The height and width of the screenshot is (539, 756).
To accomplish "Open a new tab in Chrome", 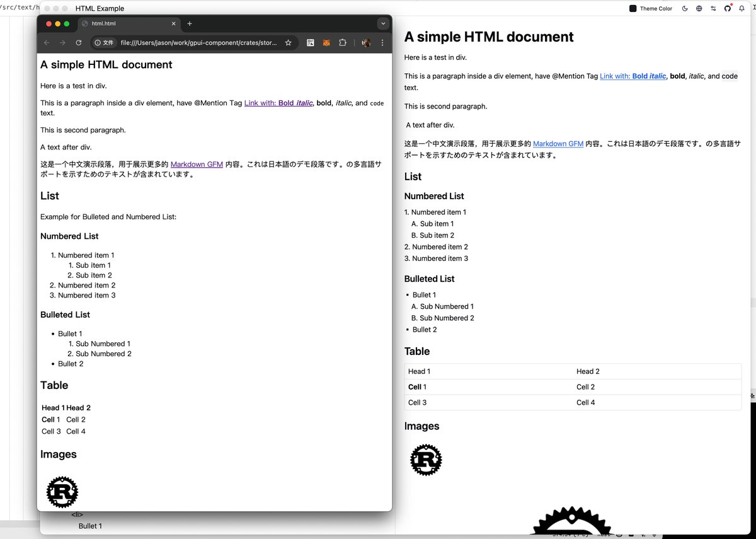I will coord(190,24).
